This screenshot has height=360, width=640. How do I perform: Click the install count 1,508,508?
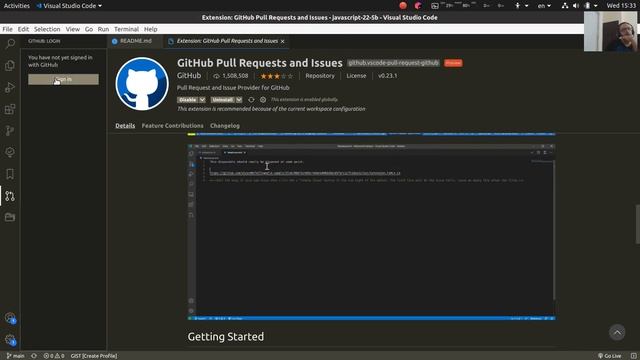click(231, 76)
